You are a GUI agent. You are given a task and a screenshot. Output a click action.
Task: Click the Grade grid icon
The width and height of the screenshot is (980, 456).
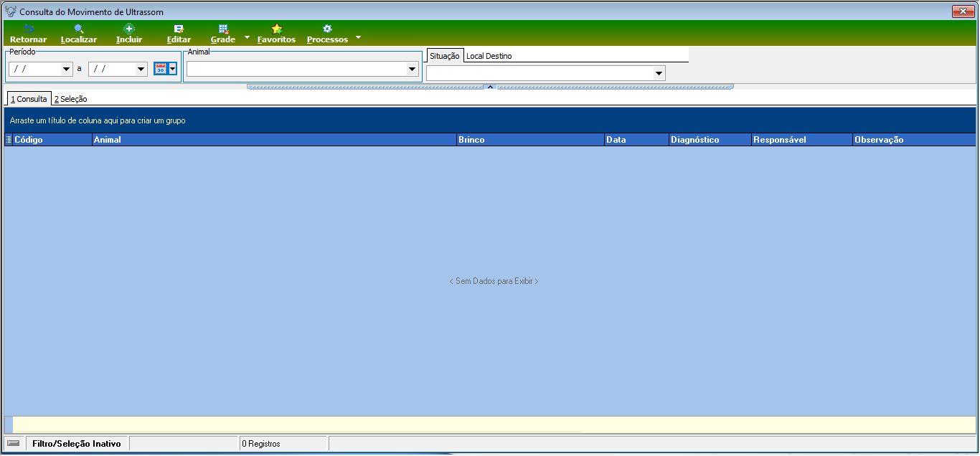[x=223, y=29]
